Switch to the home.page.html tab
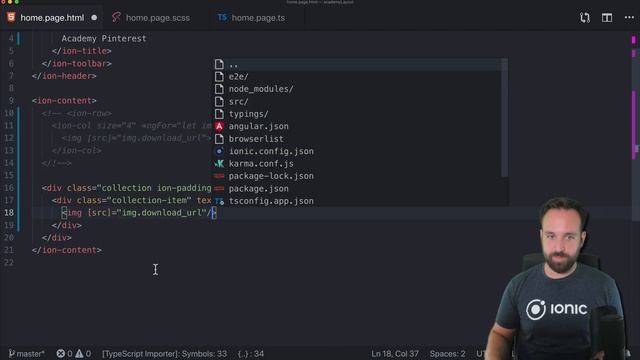Screen dimensions: 640x360 (51, 18)
